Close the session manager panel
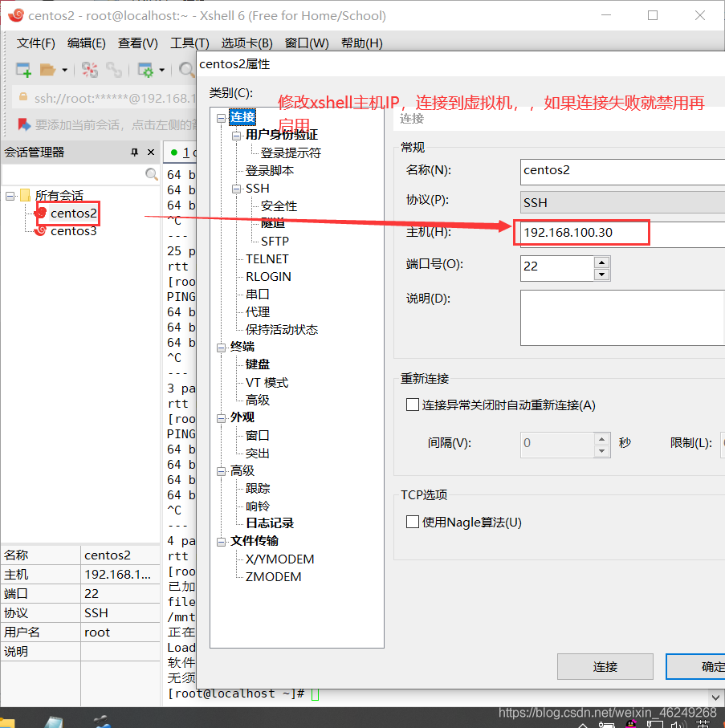This screenshot has height=728, width=725. pyautogui.click(x=150, y=152)
